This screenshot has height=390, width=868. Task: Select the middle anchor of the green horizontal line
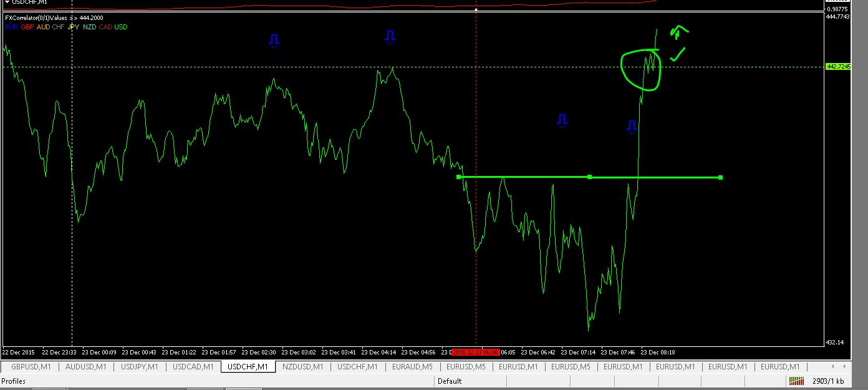[x=589, y=177]
